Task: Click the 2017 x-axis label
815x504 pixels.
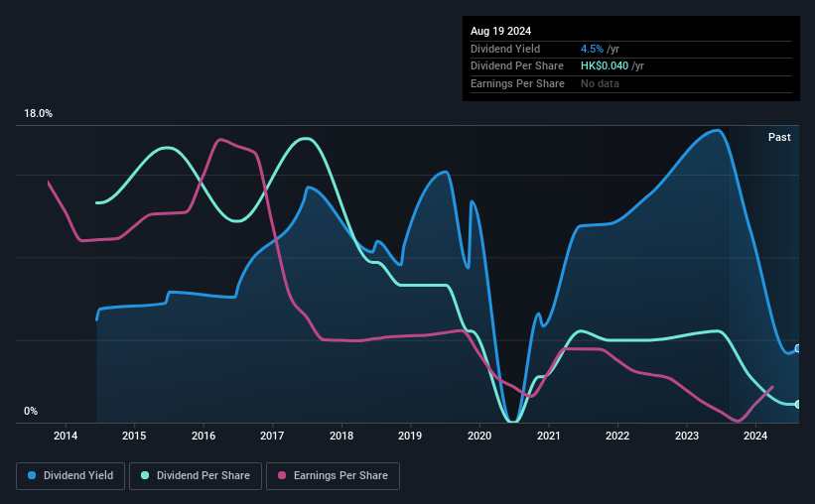Action: [272, 436]
